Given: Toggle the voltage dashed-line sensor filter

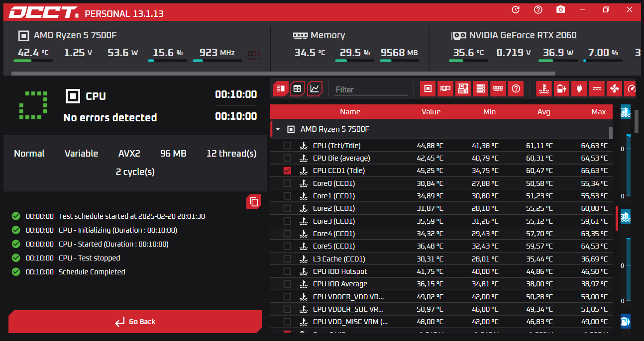Looking at the screenshot, I should (597, 89).
